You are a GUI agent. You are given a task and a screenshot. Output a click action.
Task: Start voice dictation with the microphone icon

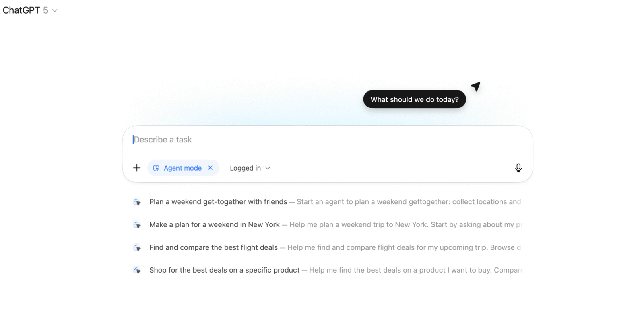(518, 168)
